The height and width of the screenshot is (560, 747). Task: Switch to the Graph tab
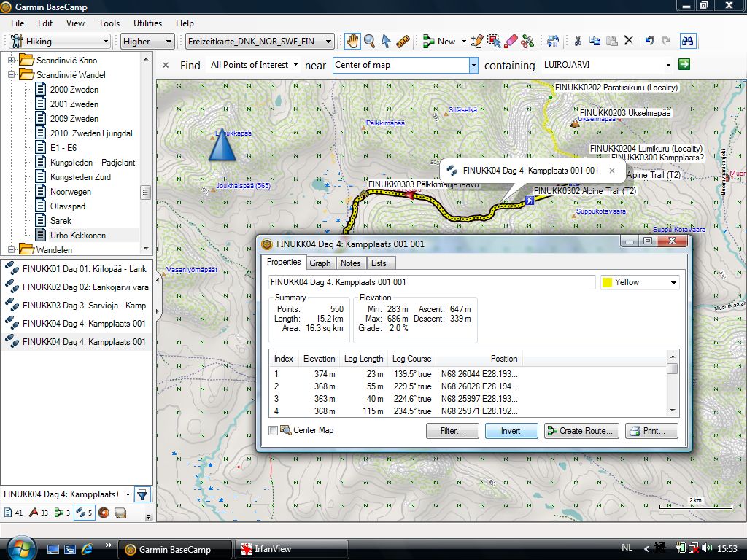(x=320, y=263)
